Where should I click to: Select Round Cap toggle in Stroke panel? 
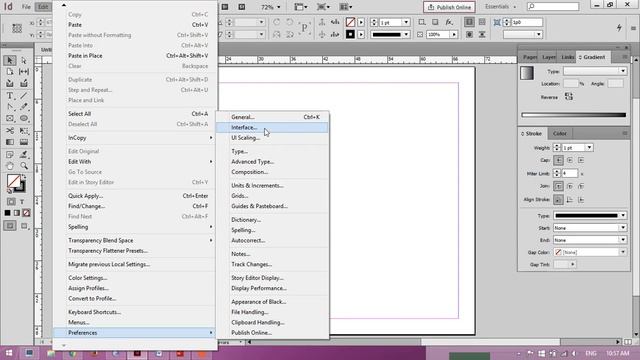pyautogui.click(x=570, y=160)
